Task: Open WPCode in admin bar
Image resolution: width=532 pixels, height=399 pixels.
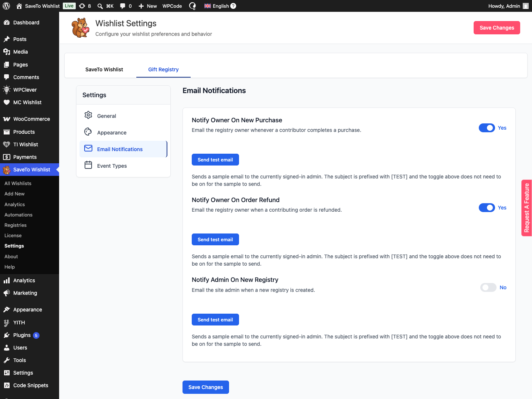Action: 172,6
